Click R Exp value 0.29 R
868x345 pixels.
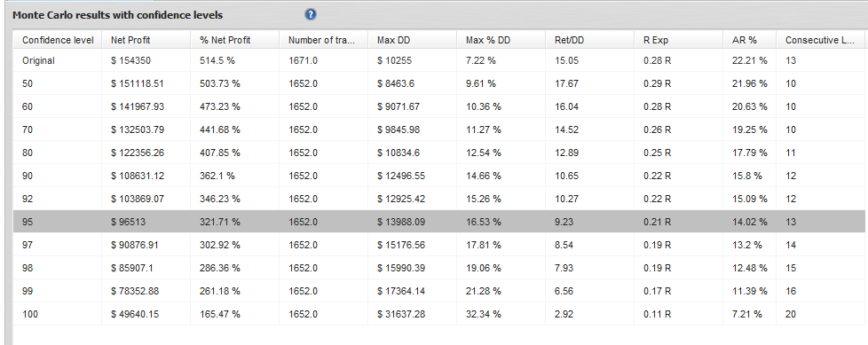(657, 83)
